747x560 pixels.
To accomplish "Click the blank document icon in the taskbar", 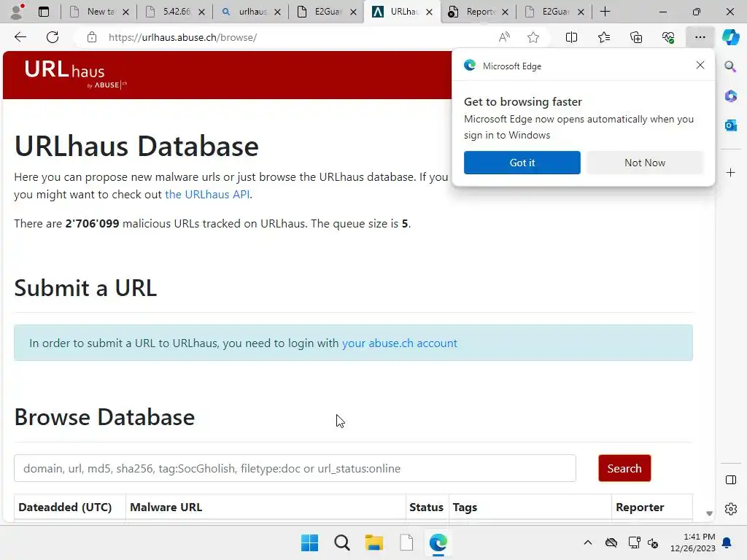I will [406, 542].
